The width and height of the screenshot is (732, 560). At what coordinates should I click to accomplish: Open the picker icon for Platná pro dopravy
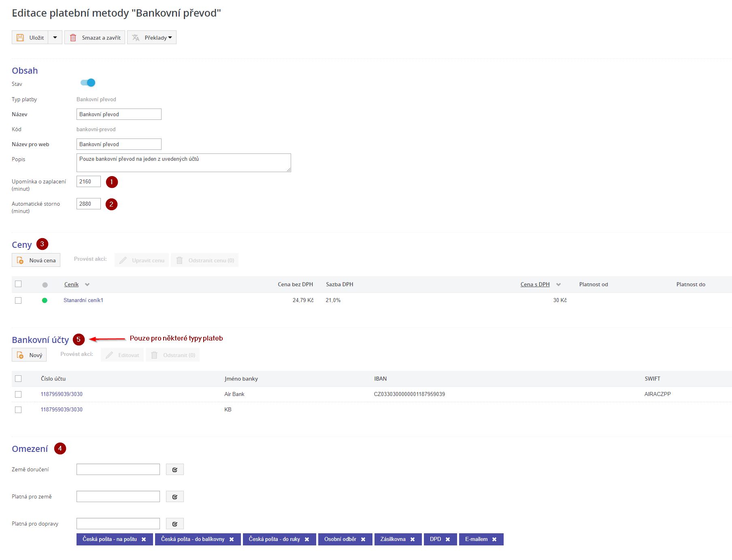(175, 524)
